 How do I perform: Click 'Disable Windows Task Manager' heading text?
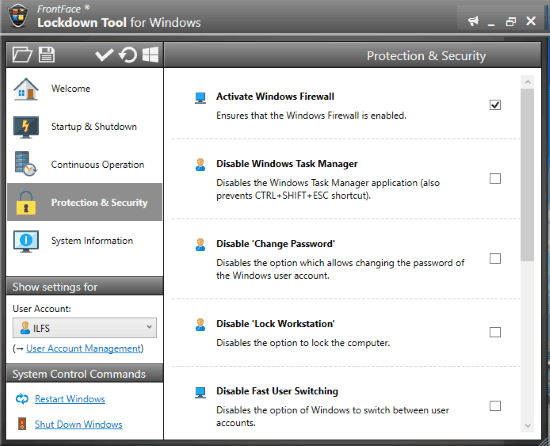tap(287, 164)
